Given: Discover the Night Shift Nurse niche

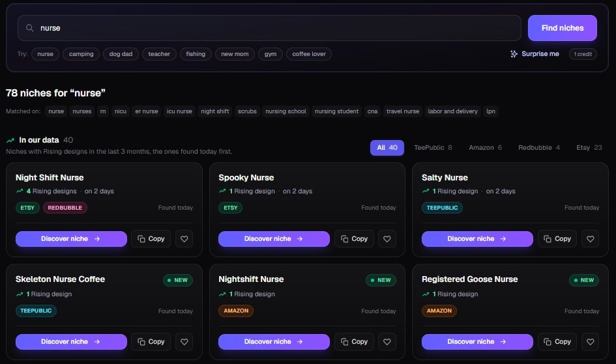Looking at the screenshot, I should pos(71,238).
